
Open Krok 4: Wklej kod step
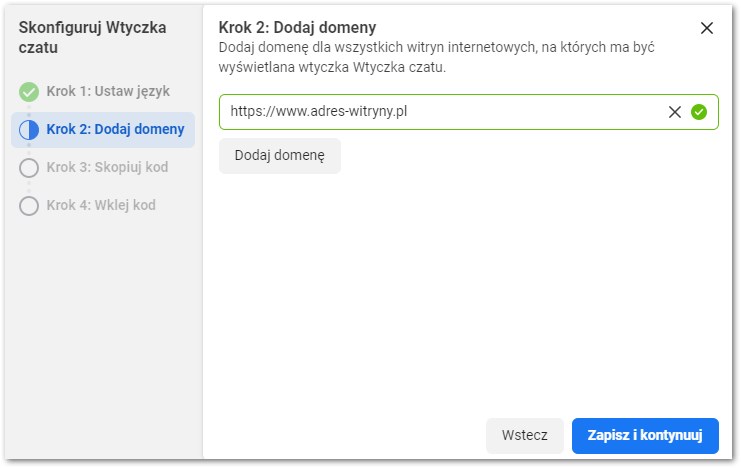101,205
